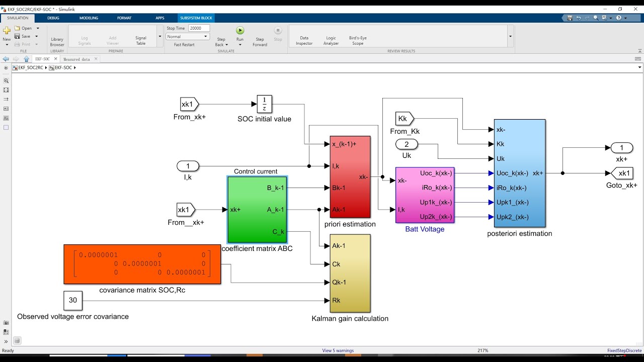
Task: Click the Area box icon in left palette
Action: tap(6, 128)
